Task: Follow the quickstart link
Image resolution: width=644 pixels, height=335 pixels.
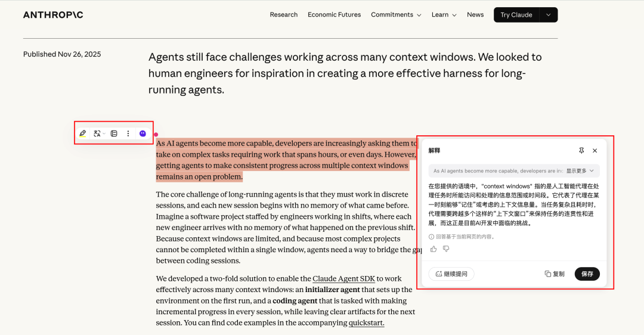Action: point(366,323)
